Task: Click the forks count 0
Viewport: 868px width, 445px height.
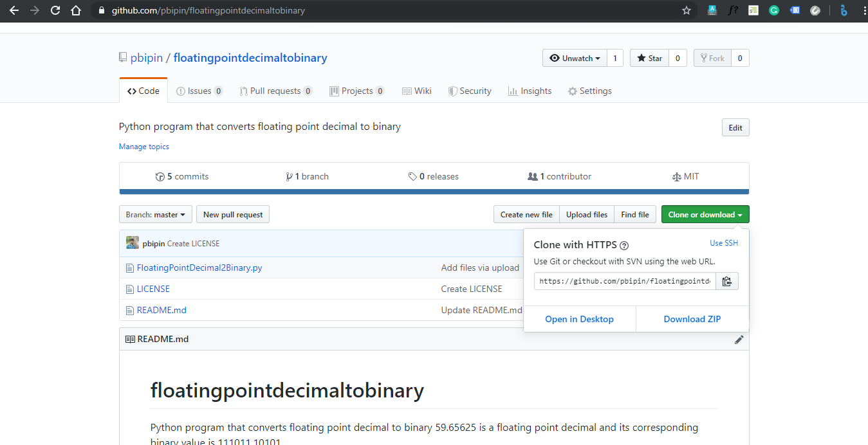Action: (740, 58)
